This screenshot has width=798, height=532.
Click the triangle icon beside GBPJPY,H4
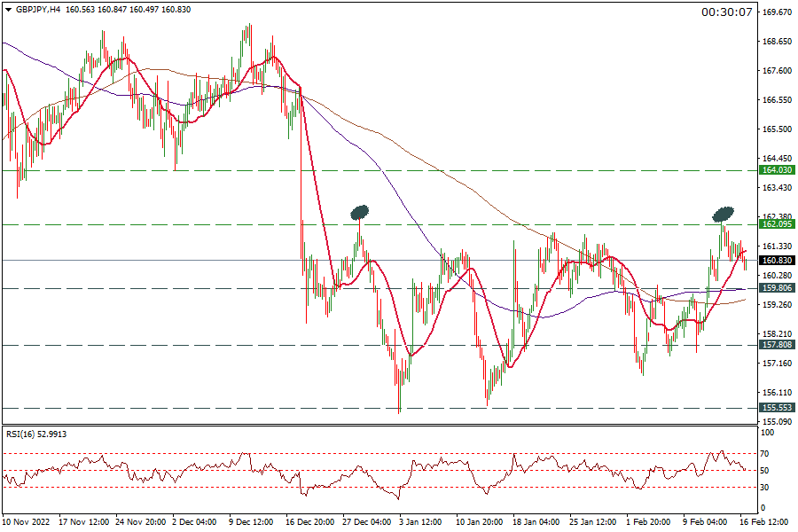point(7,10)
